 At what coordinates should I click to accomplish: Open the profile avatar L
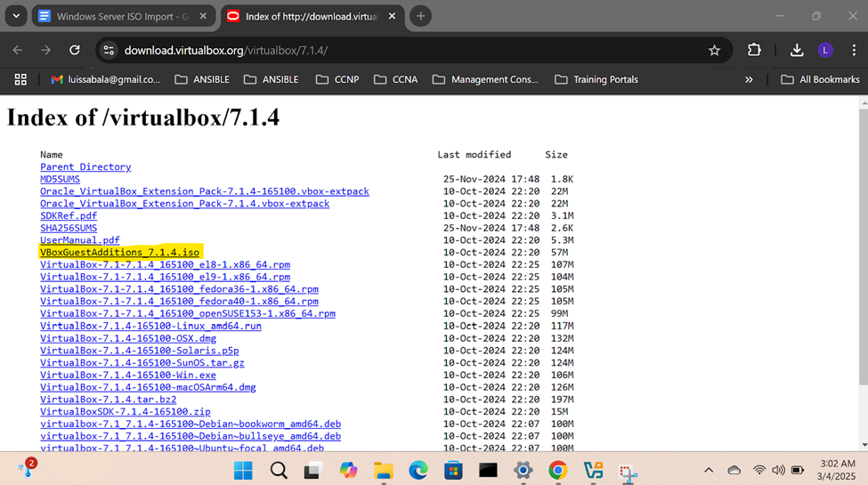click(825, 51)
